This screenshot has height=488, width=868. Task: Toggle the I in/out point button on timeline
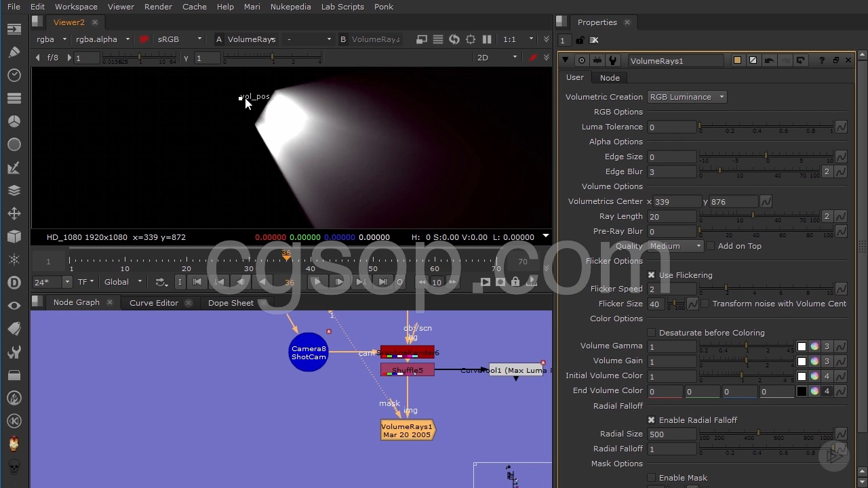[180, 282]
